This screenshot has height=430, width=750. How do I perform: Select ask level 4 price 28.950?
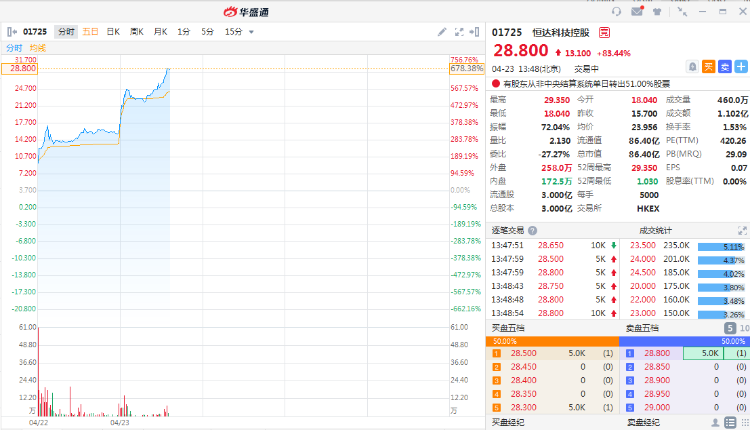click(x=657, y=394)
